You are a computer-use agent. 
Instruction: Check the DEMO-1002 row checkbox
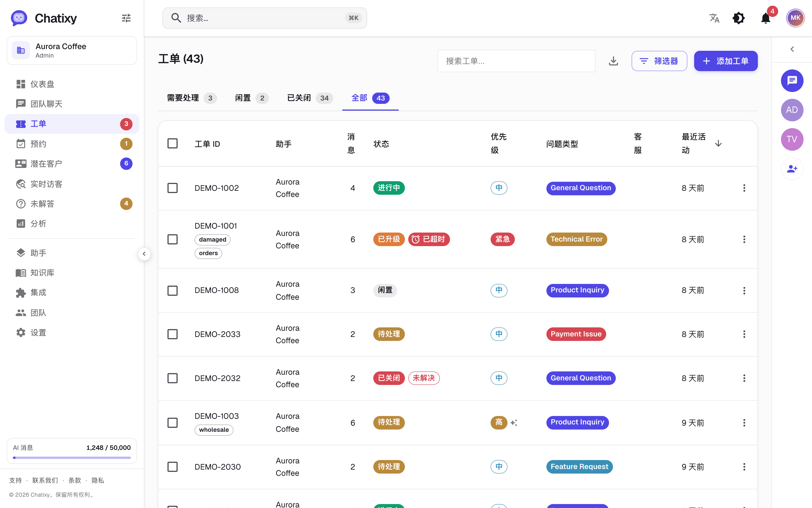(x=173, y=188)
